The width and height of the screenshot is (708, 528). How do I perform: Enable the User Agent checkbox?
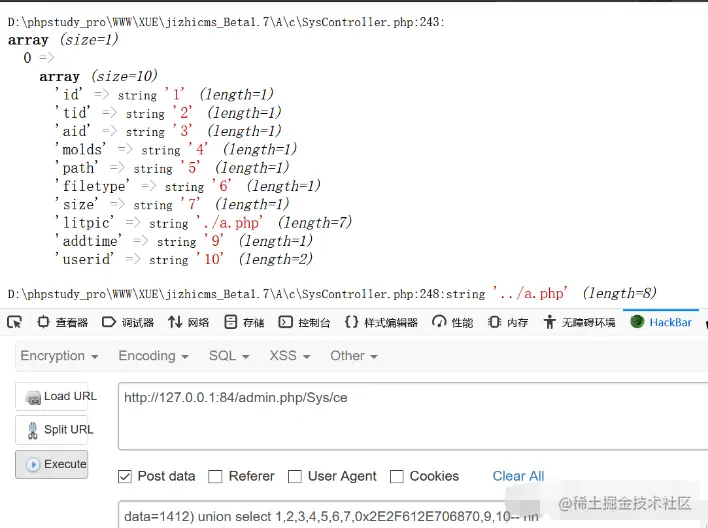[294, 477]
